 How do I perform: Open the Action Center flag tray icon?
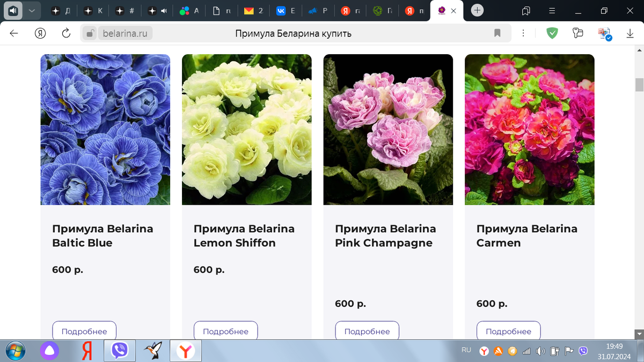(x=569, y=351)
